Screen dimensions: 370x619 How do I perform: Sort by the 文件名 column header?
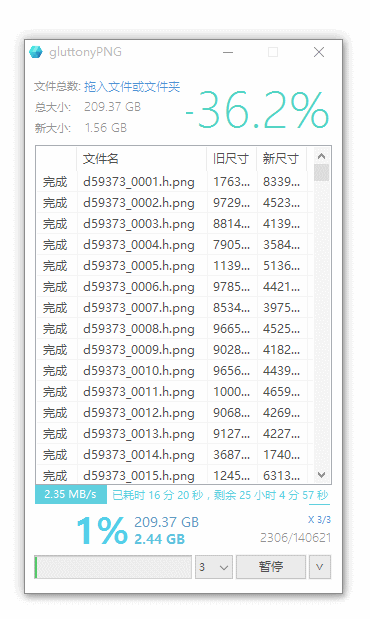(x=142, y=159)
